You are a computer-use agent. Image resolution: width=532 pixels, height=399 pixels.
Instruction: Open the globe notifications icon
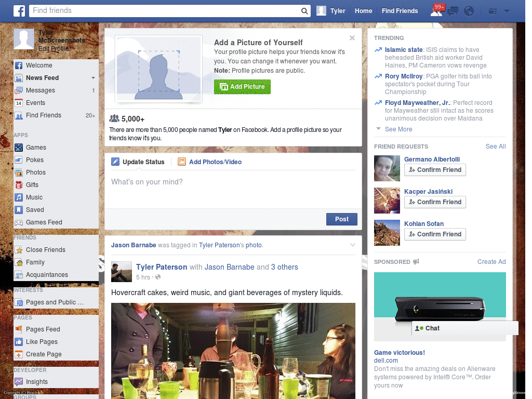(469, 11)
